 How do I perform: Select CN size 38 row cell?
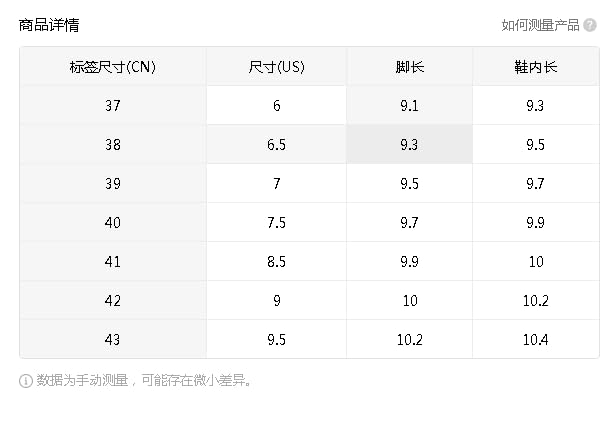[113, 145]
